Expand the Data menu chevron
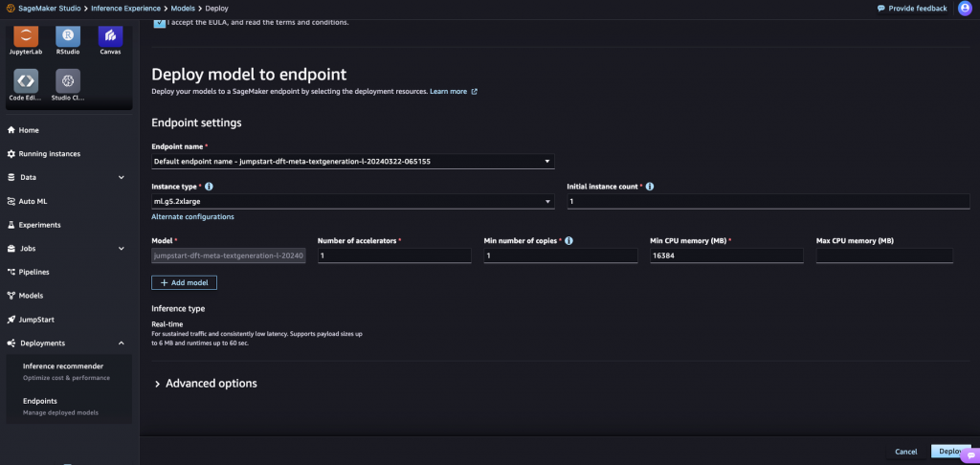 pos(122,178)
